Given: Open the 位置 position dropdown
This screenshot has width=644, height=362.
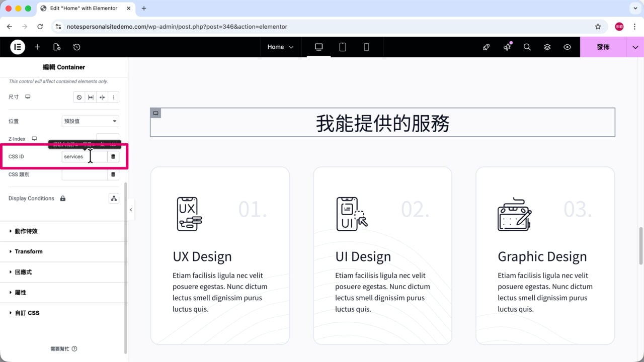Looking at the screenshot, I should (x=90, y=121).
